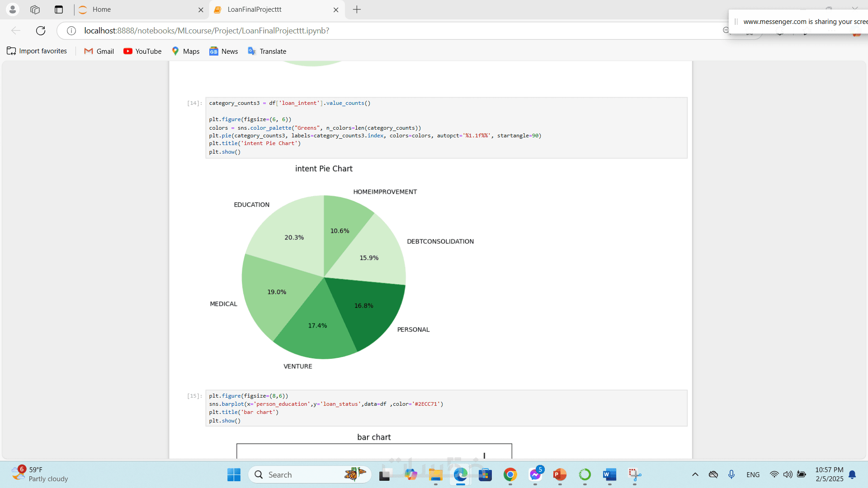Click the browser refresh icon
The image size is (868, 488).
tap(41, 31)
